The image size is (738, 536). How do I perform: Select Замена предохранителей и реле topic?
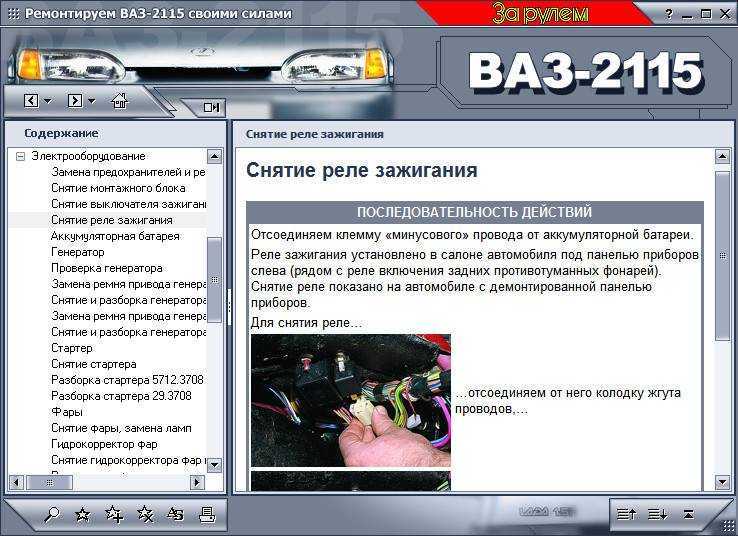(128, 172)
